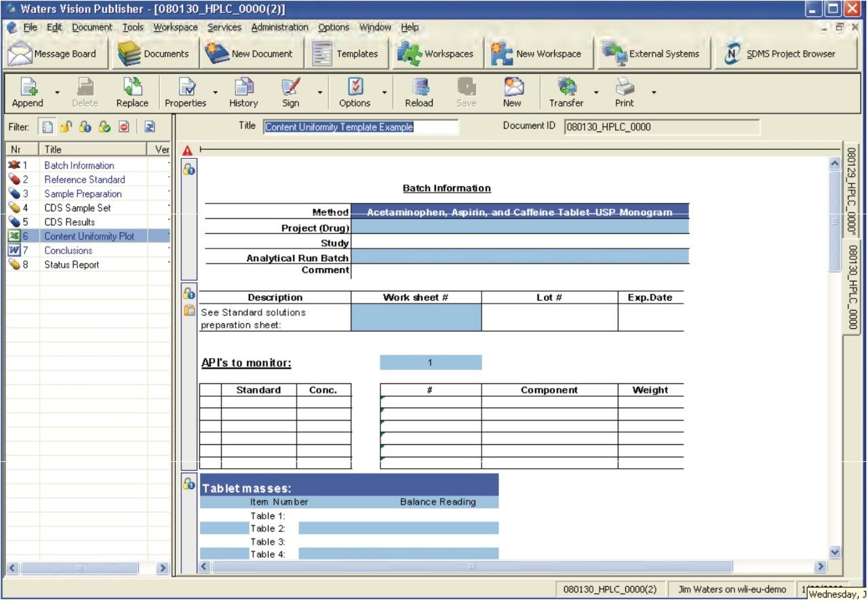The height and width of the screenshot is (601, 868).
Task: Click the Options checklist icon
Action: [x=355, y=87]
